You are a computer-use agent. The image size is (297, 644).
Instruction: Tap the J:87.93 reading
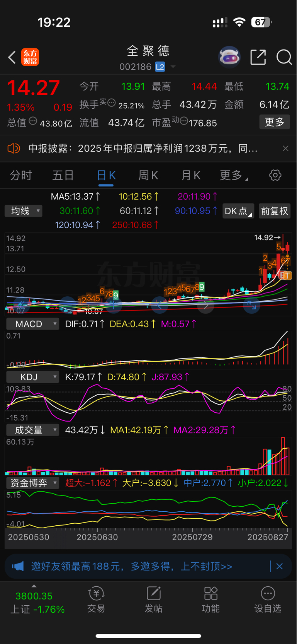click(x=170, y=377)
